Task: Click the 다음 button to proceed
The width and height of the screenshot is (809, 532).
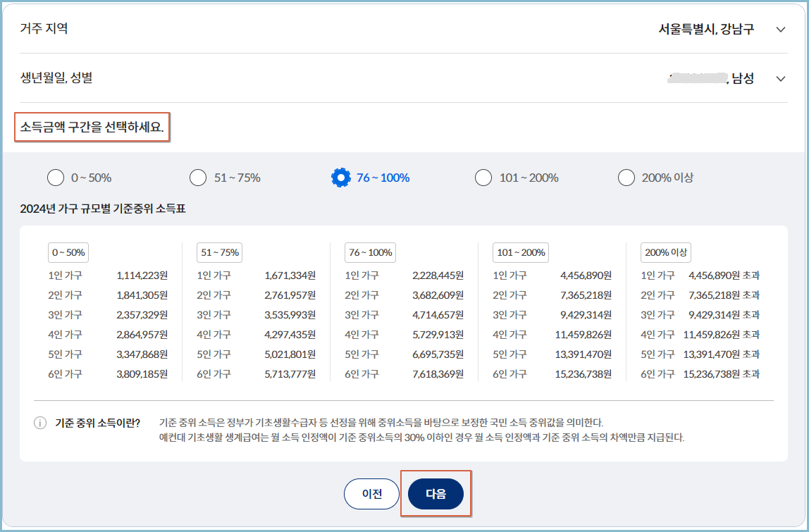Action: pyautogui.click(x=436, y=494)
